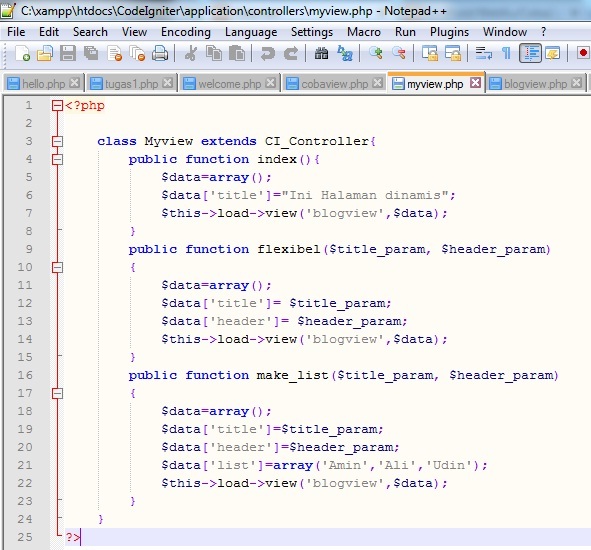591x550 pixels.
Task: Toggle Word wrap toolbar icon
Action: [484, 53]
